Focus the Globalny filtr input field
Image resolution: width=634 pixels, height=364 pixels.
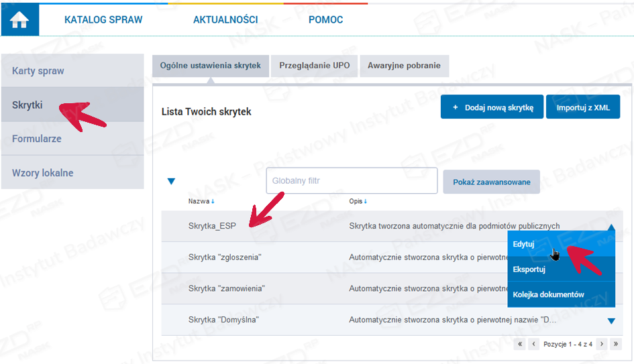click(x=352, y=181)
